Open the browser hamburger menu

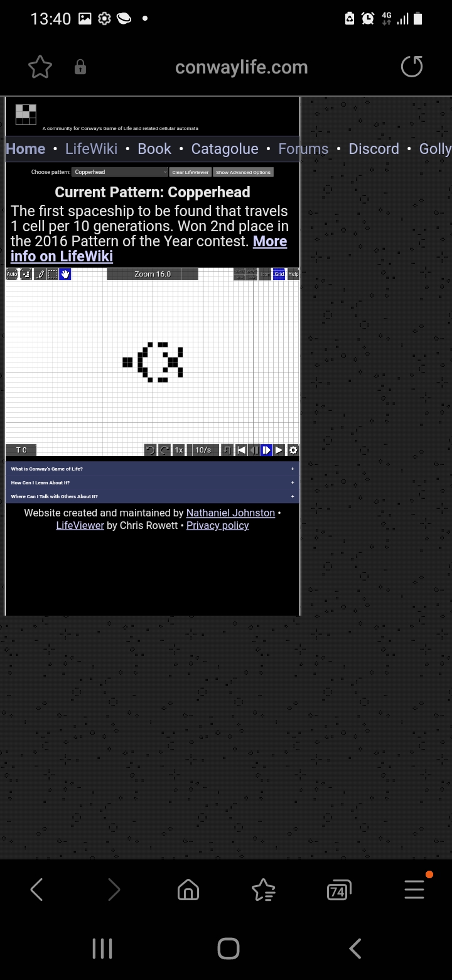tap(414, 888)
